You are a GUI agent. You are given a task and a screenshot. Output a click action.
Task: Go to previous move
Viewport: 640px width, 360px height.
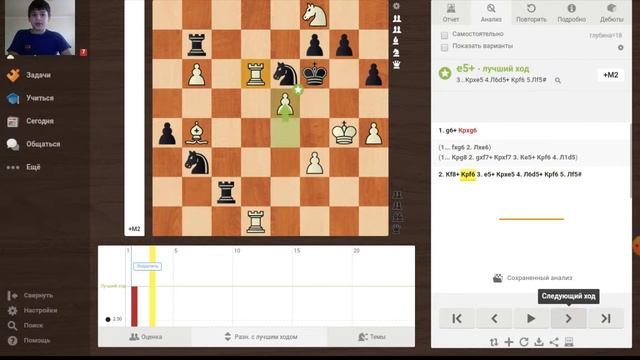(494, 318)
